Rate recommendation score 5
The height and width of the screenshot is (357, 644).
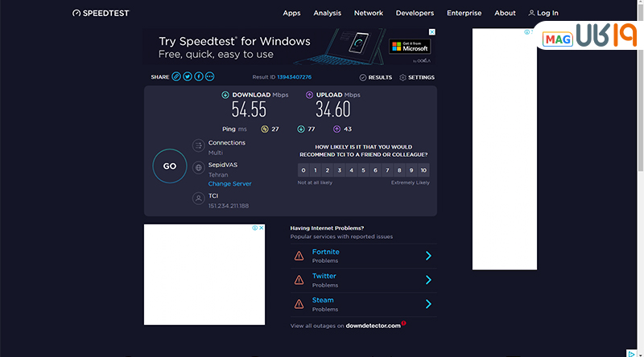pos(363,170)
